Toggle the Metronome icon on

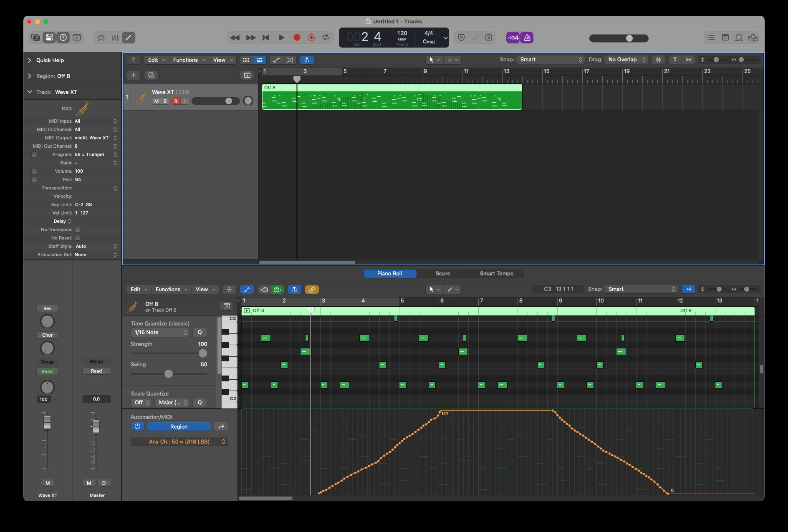pos(527,38)
